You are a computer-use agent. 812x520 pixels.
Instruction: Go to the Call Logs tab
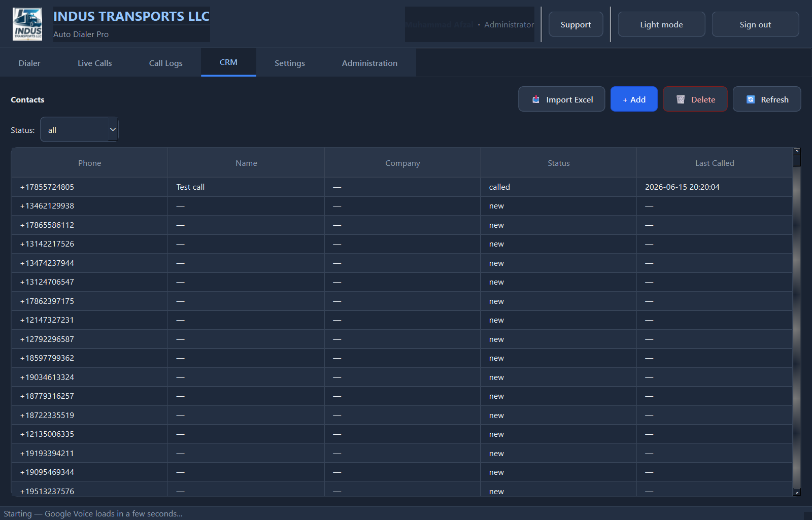tap(165, 63)
